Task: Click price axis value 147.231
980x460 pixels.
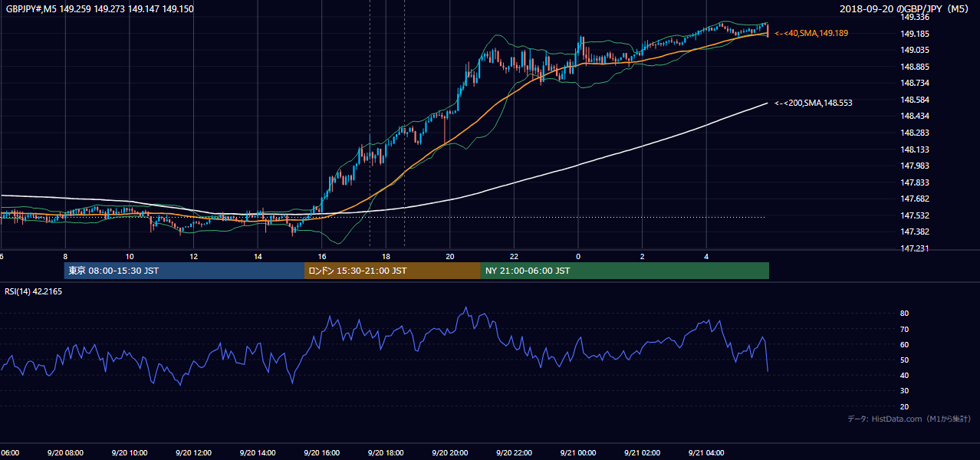Action: click(x=915, y=248)
